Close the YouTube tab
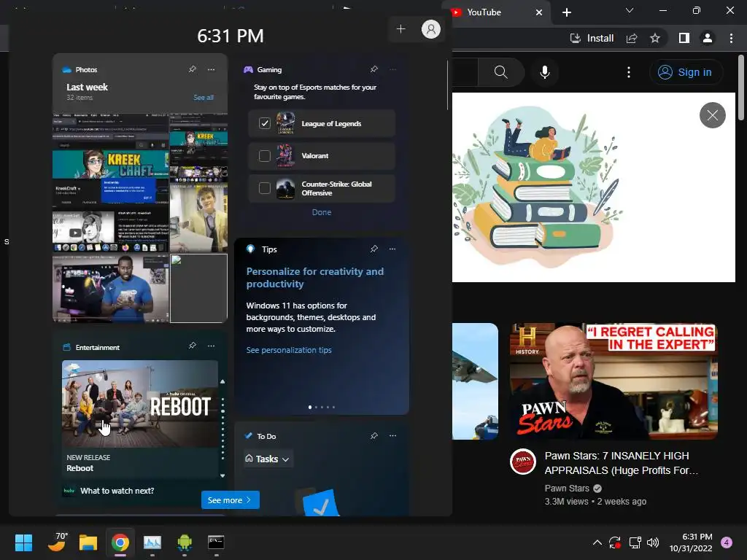The width and height of the screenshot is (747, 560). (x=539, y=12)
